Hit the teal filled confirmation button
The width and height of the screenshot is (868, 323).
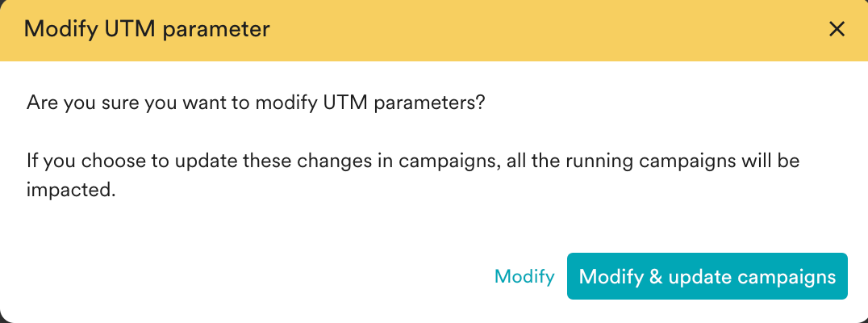click(707, 277)
